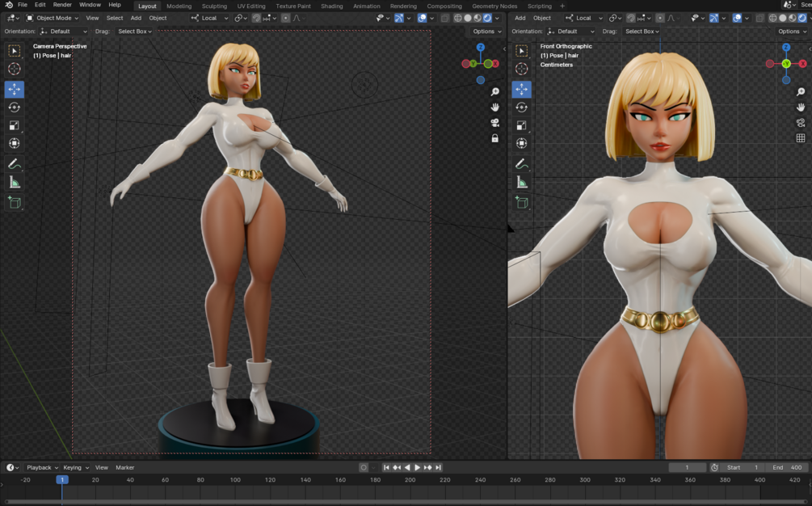Toggle snapping magnet in right viewport header

pos(631,18)
